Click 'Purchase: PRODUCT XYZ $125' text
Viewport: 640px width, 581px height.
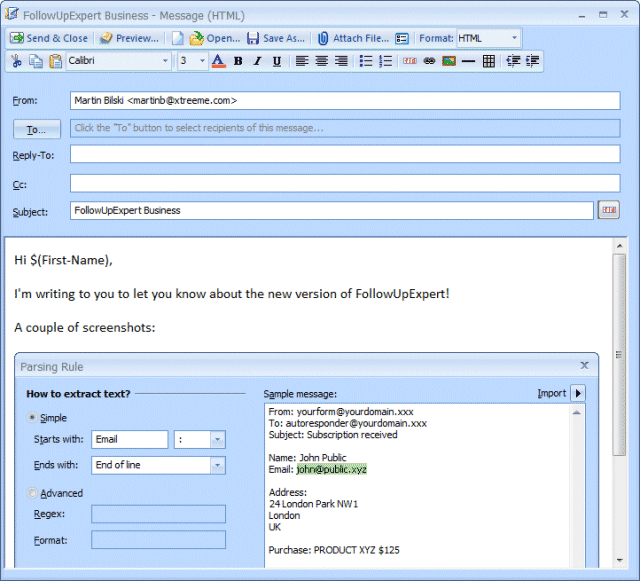(x=334, y=550)
